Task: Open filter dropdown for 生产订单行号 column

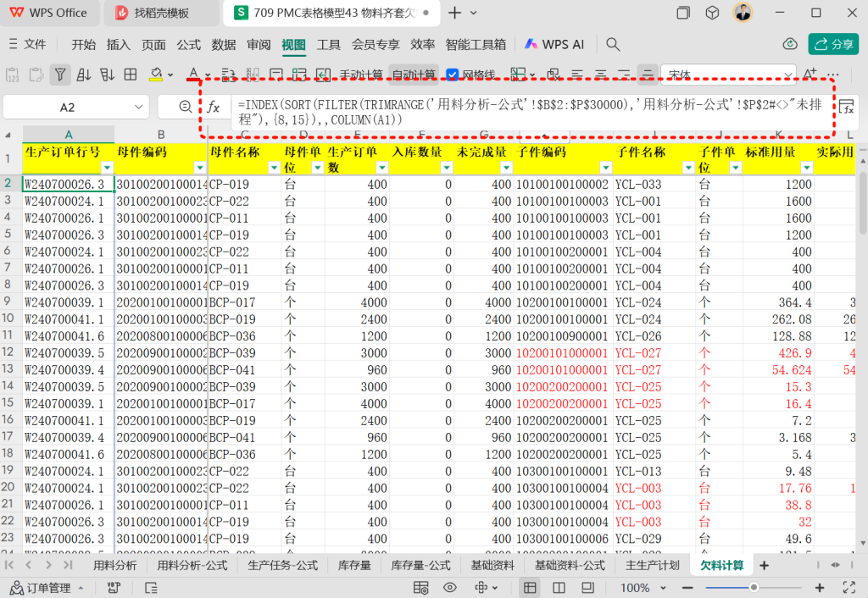Action: pyautogui.click(x=107, y=167)
